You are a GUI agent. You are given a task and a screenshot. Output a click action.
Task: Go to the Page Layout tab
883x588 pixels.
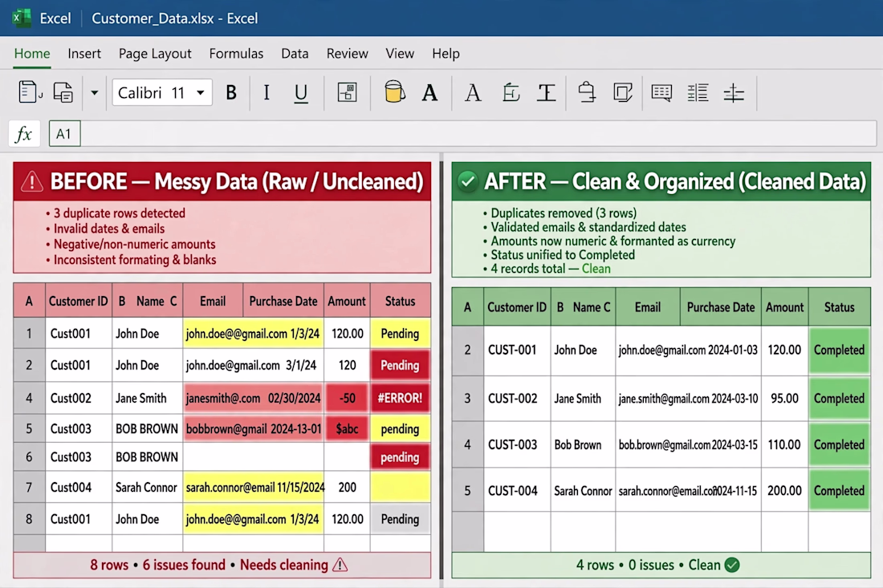coord(155,54)
